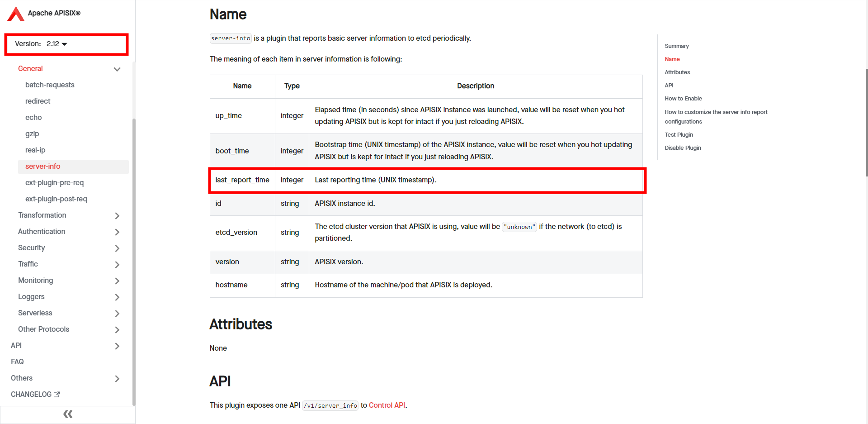This screenshot has height=424, width=868.
Task: Open the Authentication category label
Action: pyautogui.click(x=42, y=231)
